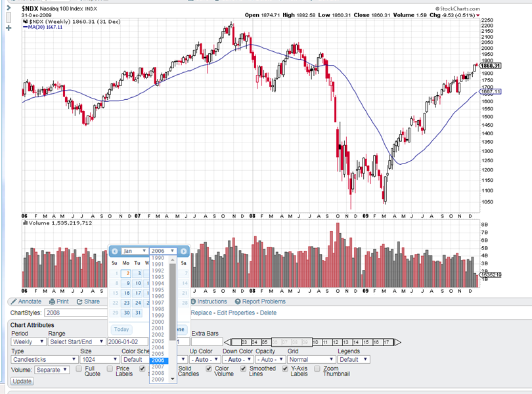532x394 pixels.
Task: Open the Range Select Start/End dropdown
Action: tap(77, 341)
